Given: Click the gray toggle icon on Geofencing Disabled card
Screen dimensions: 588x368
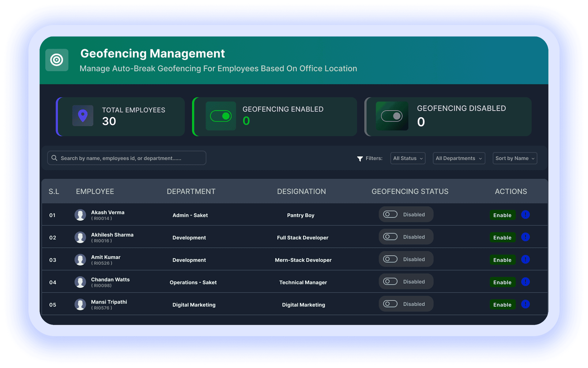Looking at the screenshot, I should [x=392, y=116].
